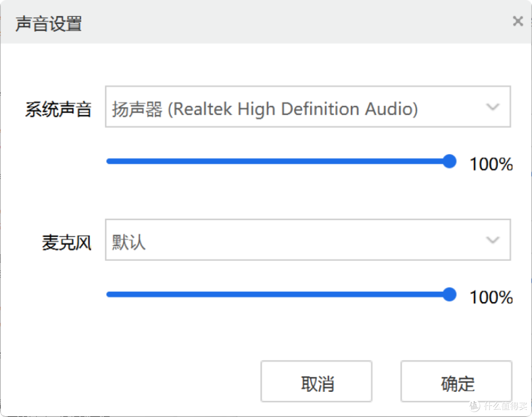
Task: Open the 麦克风 input device dropdown
Action: (x=308, y=240)
